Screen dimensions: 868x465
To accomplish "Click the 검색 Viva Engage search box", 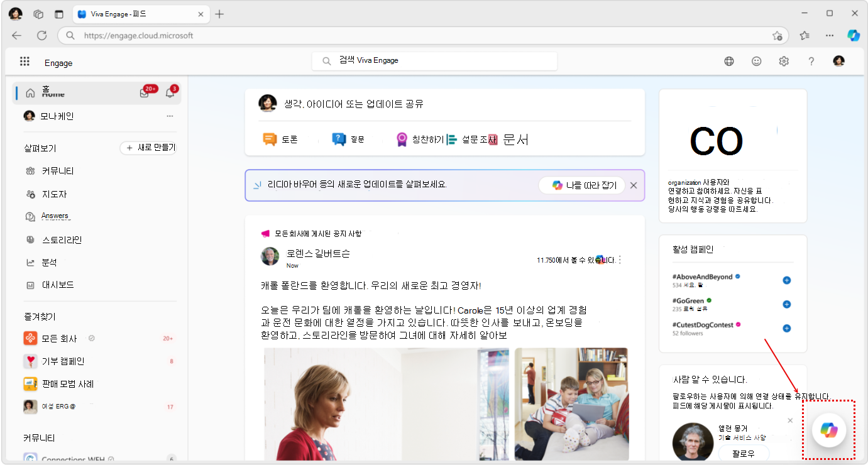I will [435, 61].
